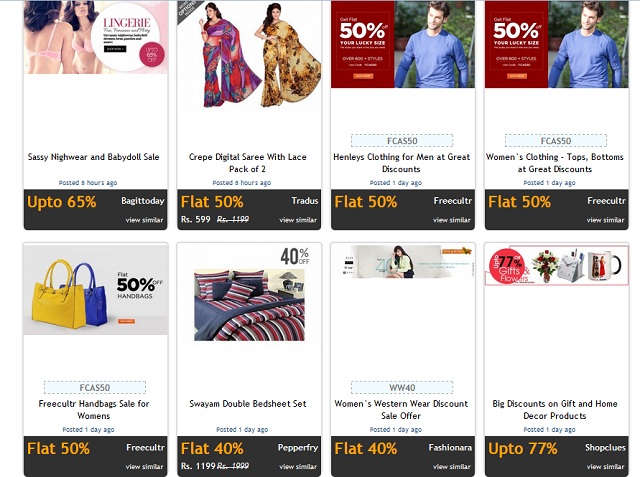Open the Swayam Double Bedsheet Set title link
640x477 pixels.
pyautogui.click(x=248, y=404)
